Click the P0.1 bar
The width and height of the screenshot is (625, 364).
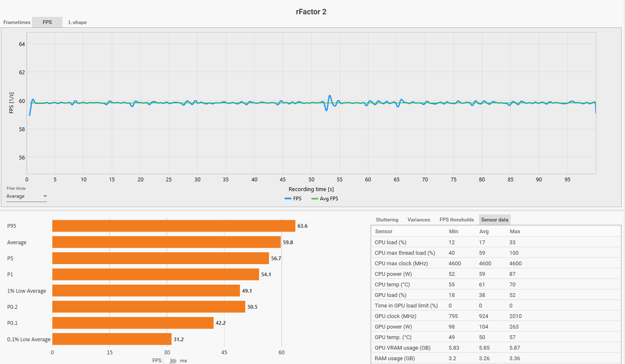pos(133,323)
